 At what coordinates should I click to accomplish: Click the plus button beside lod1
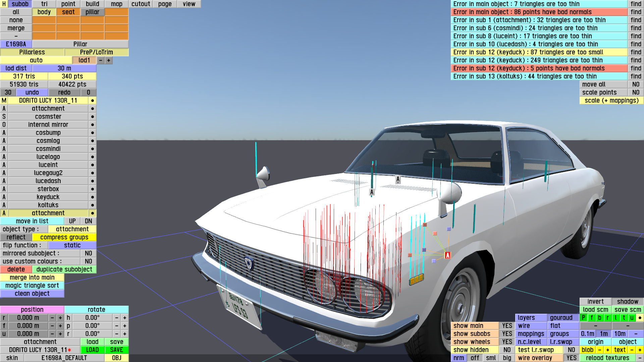point(109,60)
